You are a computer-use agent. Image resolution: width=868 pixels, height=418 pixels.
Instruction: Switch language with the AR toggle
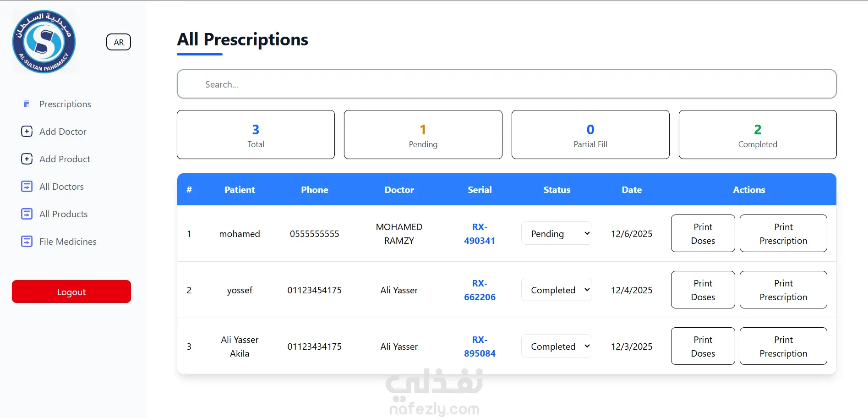(x=119, y=42)
